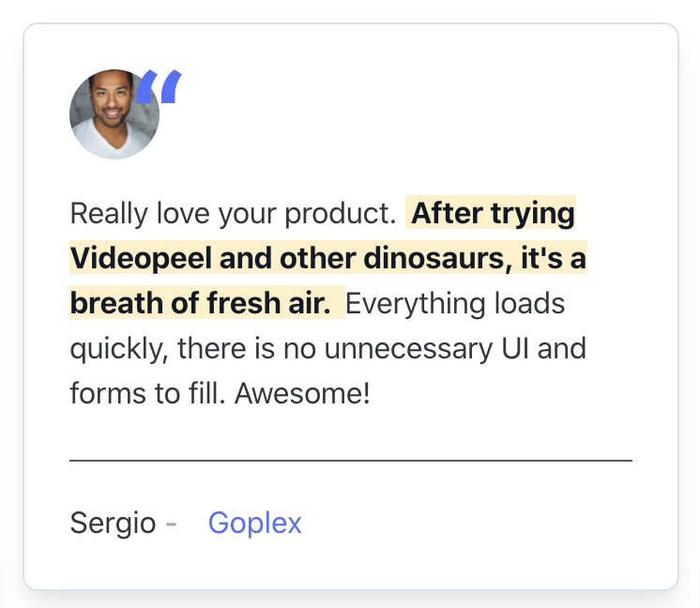The height and width of the screenshot is (608, 700).
Task: Click Sergio's round avatar photo
Action: point(113,115)
